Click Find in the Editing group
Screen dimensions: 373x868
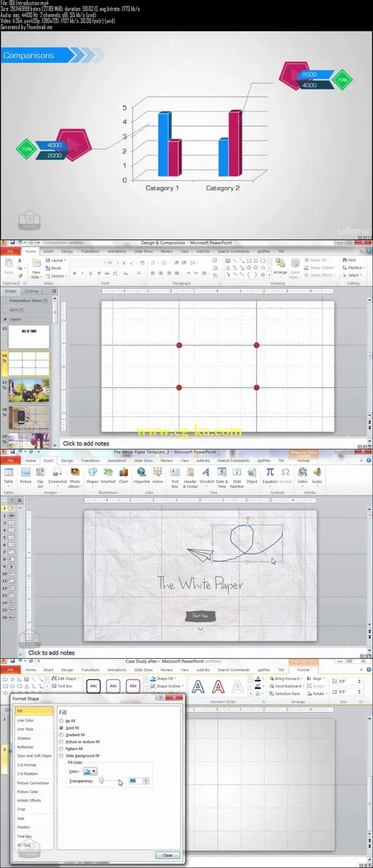point(349,260)
